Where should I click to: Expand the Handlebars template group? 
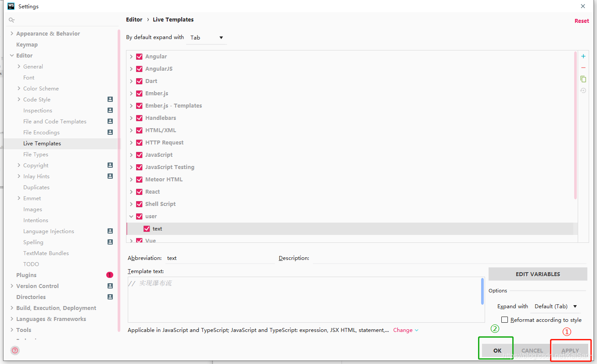coord(131,118)
